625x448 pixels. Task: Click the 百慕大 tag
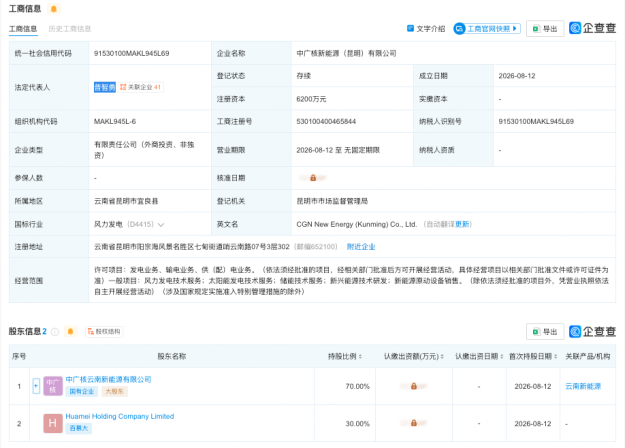tap(79, 428)
